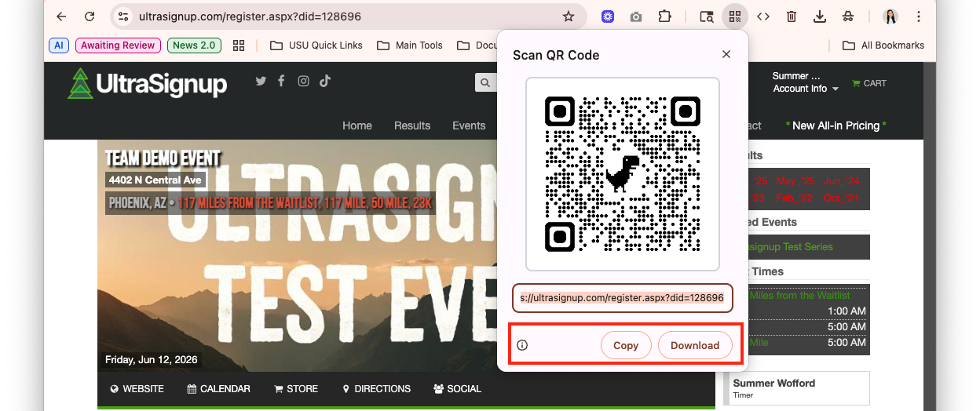
Task: Copy the QR code
Action: [626, 345]
